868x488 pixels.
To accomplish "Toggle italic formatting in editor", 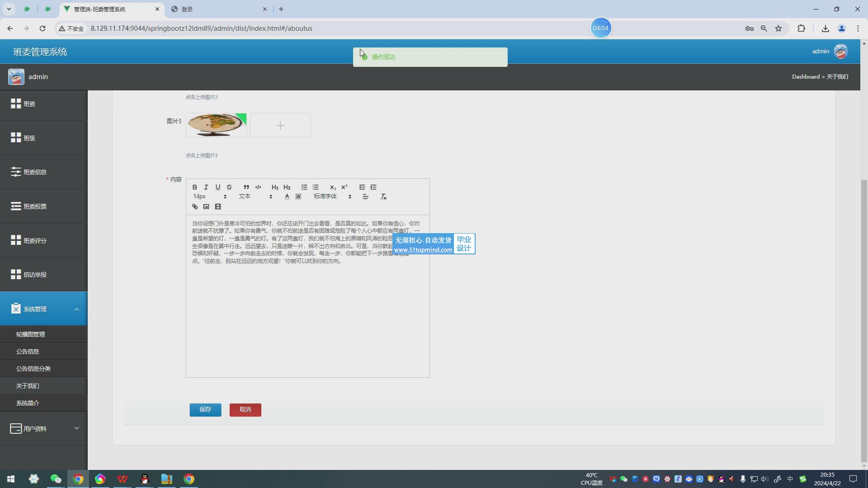I will coord(206,187).
